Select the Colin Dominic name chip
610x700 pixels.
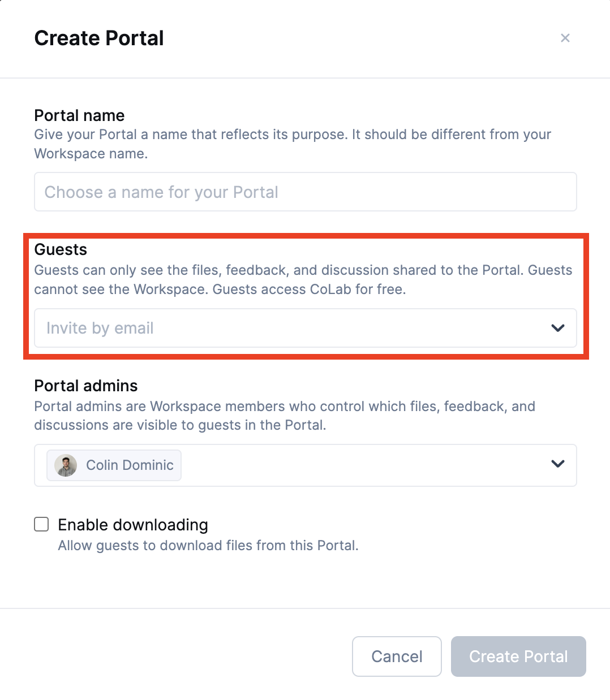tap(130, 465)
